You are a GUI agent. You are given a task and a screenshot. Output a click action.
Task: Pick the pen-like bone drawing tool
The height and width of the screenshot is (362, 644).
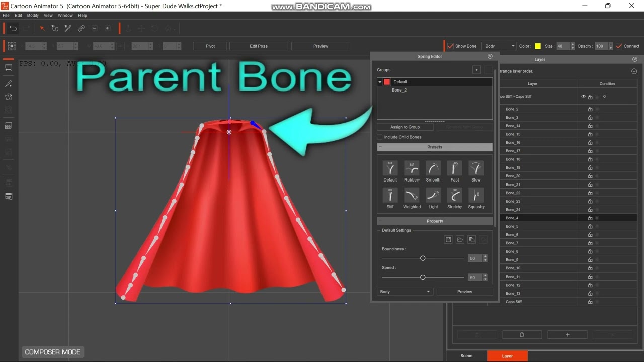coord(68,29)
